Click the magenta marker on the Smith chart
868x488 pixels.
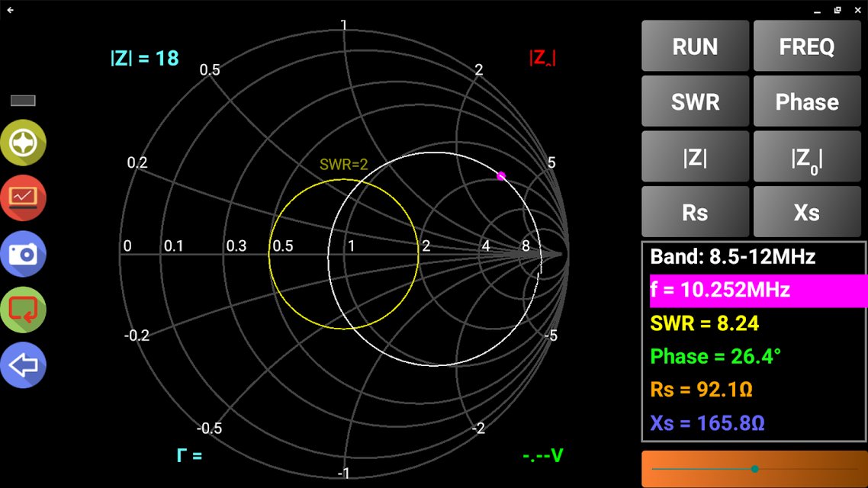(501, 176)
